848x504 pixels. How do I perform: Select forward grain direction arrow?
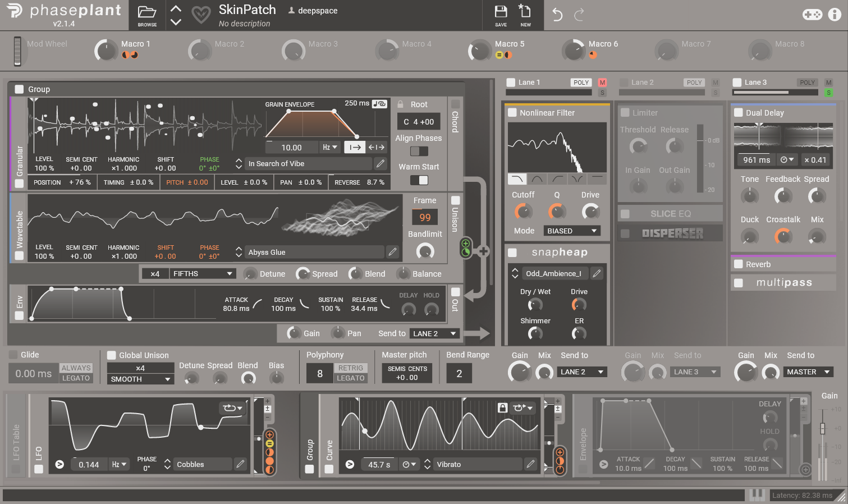point(355,147)
